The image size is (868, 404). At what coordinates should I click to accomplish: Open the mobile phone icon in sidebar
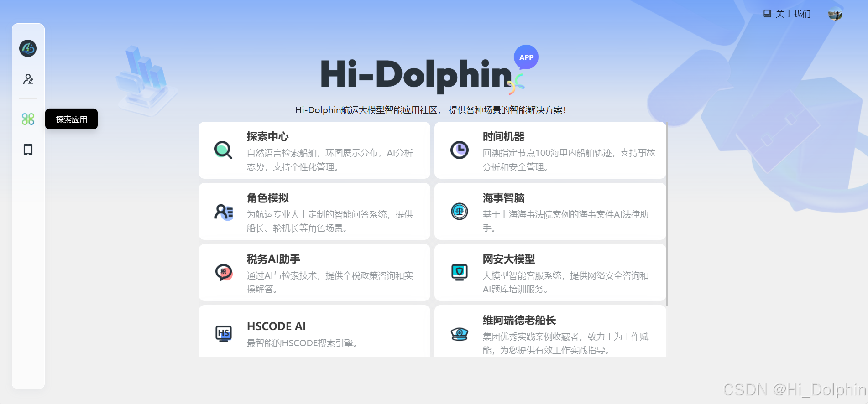[28, 150]
